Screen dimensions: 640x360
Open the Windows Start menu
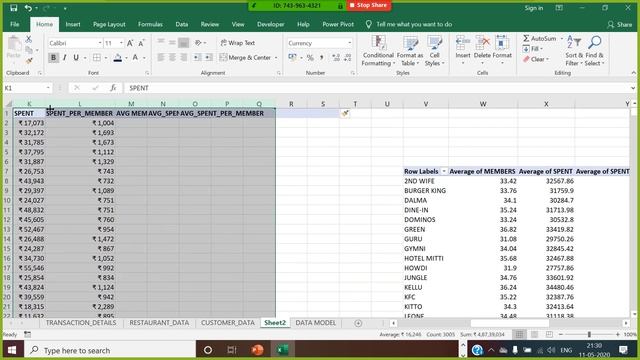click(x=12, y=350)
